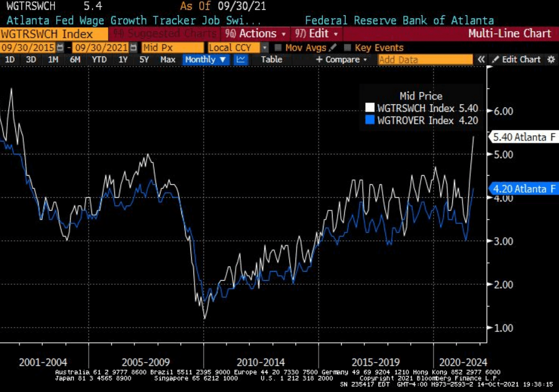Open the start date calendar picker
Viewport: 559px width, 392px height.
(x=61, y=47)
